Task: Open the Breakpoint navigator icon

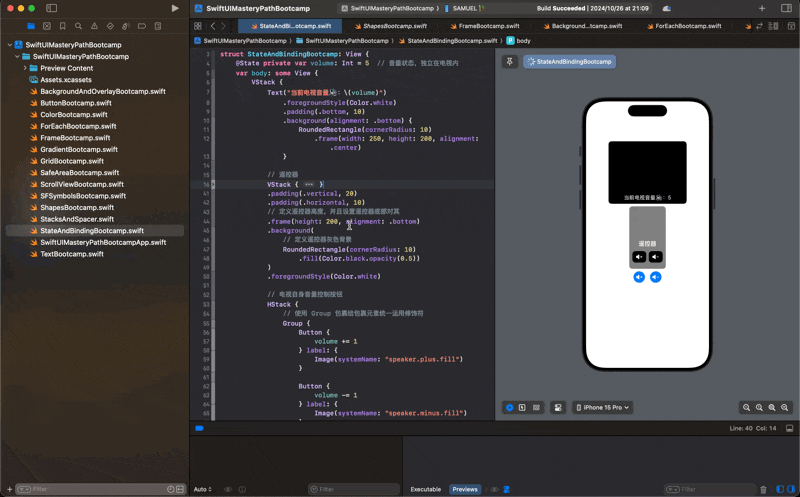Action: coord(142,26)
